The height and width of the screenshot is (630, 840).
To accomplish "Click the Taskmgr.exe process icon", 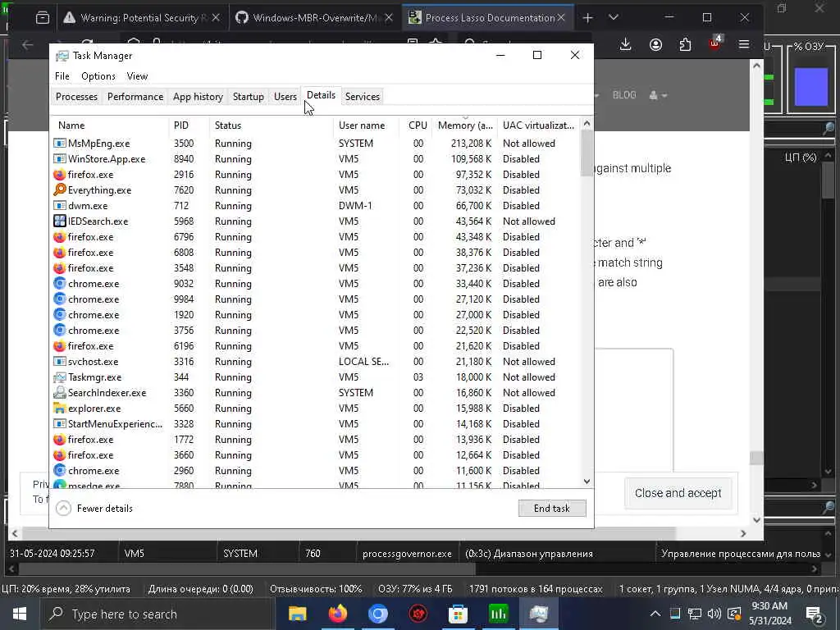I will tap(59, 377).
